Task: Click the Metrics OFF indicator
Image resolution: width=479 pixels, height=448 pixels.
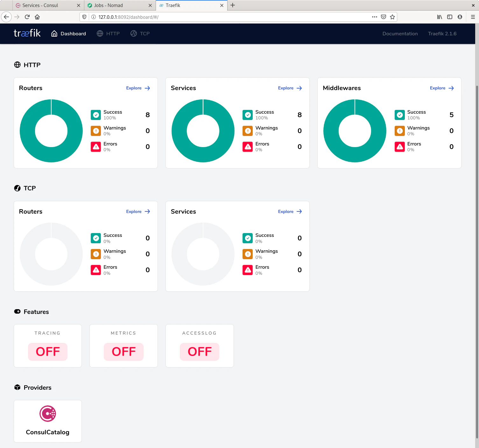Action: pyautogui.click(x=123, y=352)
